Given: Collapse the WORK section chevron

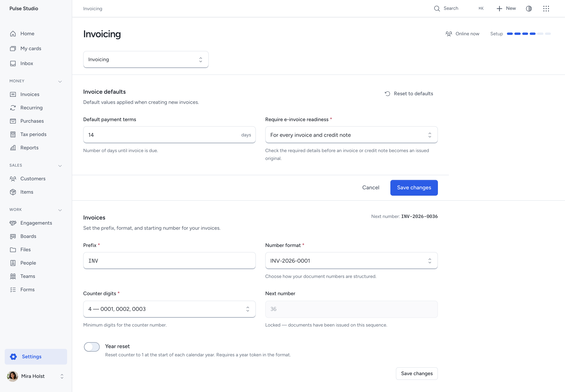Looking at the screenshot, I should coord(60,210).
